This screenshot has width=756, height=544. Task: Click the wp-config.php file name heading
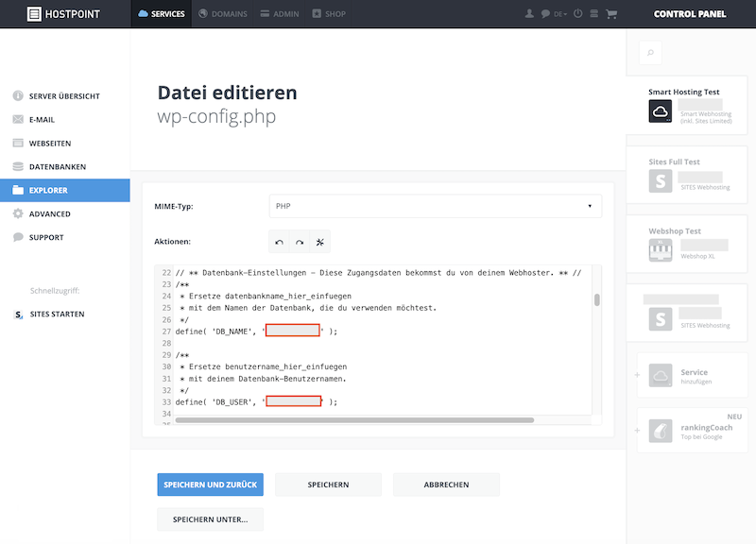[216, 116]
